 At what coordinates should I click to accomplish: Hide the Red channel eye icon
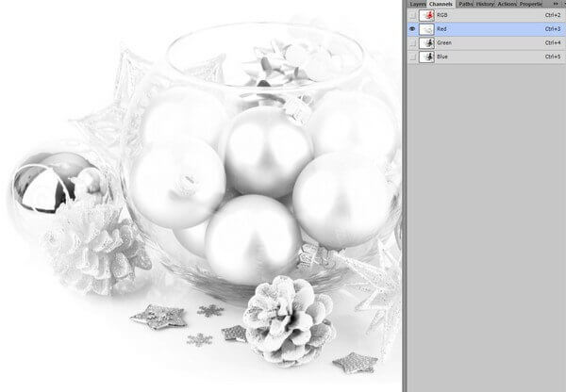click(412, 29)
